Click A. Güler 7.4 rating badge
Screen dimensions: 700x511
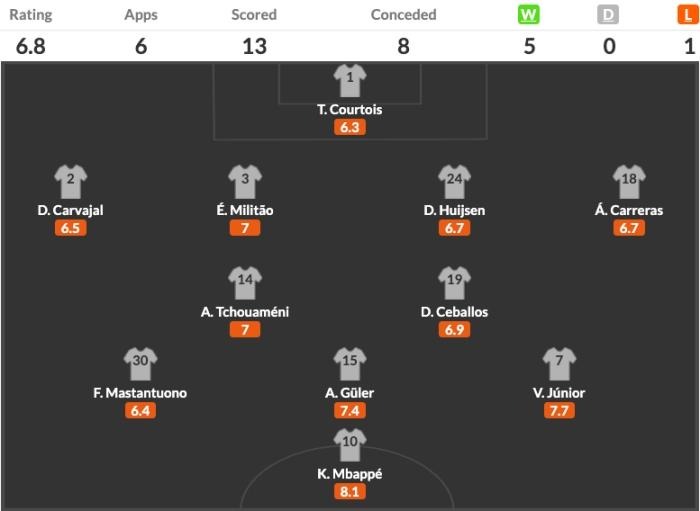[350, 412]
